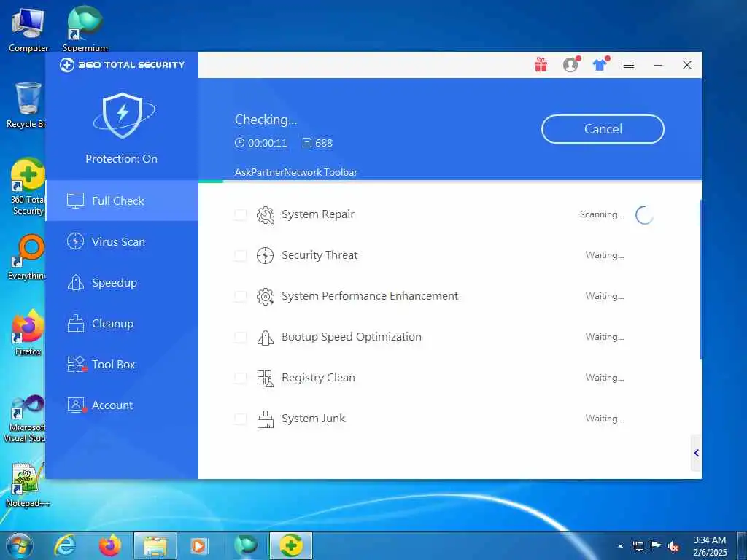747x560 pixels.
Task: Open the media player taskbar icon
Action: [x=199, y=545]
